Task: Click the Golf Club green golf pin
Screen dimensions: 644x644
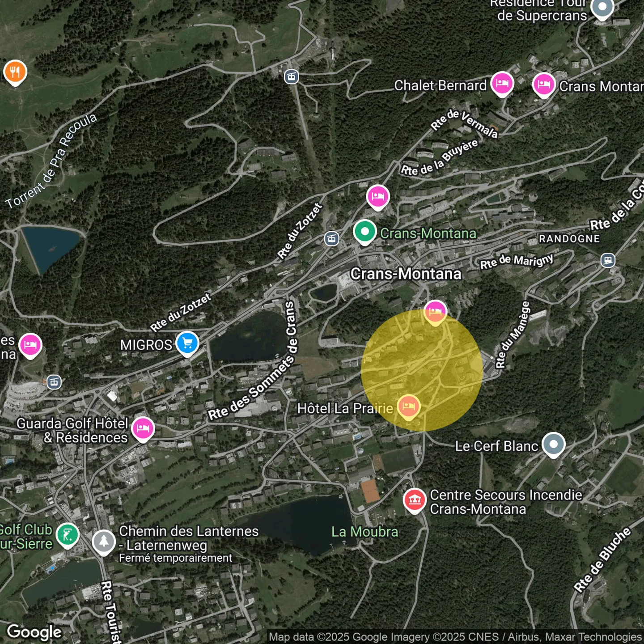Action: pyautogui.click(x=68, y=534)
